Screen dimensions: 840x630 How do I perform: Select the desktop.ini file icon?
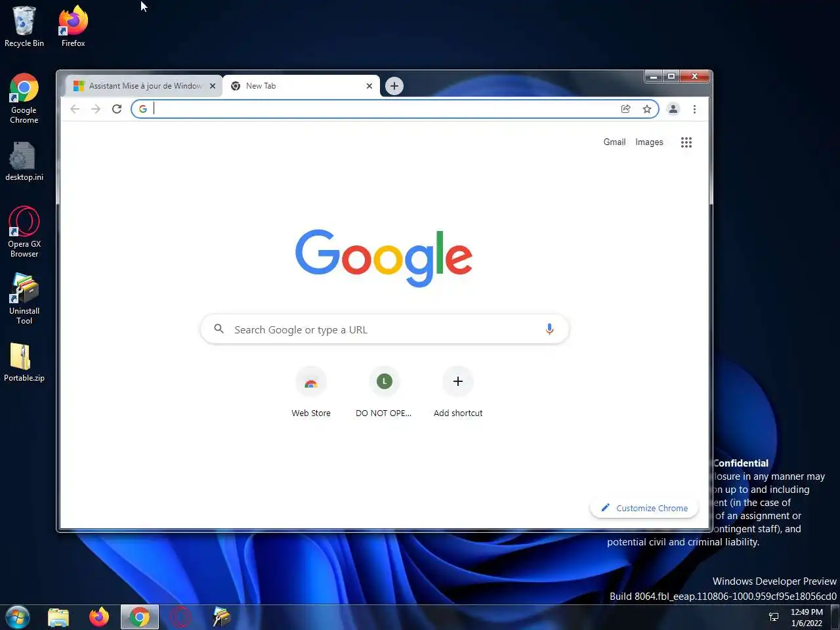pyautogui.click(x=24, y=161)
